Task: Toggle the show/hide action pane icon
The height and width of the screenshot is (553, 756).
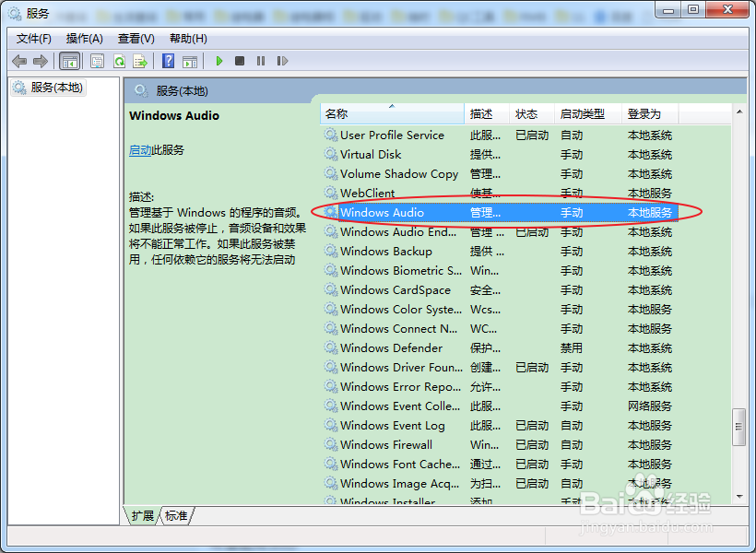Action: (x=190, y=61)
